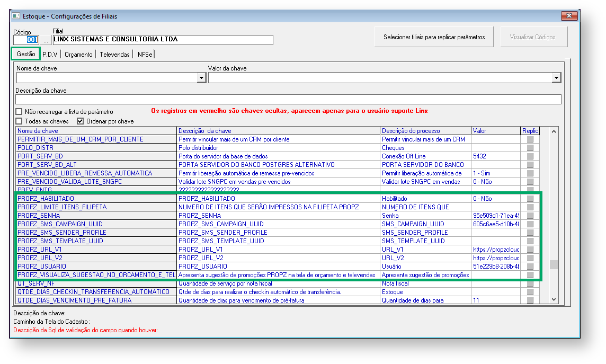The height and width of the screenshot is (364, 606).
Task: Expand the 'Valor da chave' dropdown
Action: (556, 78)
